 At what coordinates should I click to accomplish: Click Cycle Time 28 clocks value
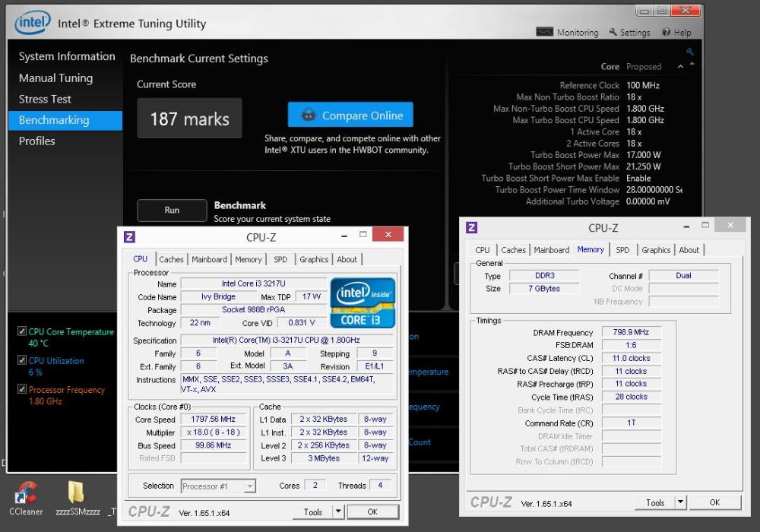pyautogui.click(x=631, y=397)
